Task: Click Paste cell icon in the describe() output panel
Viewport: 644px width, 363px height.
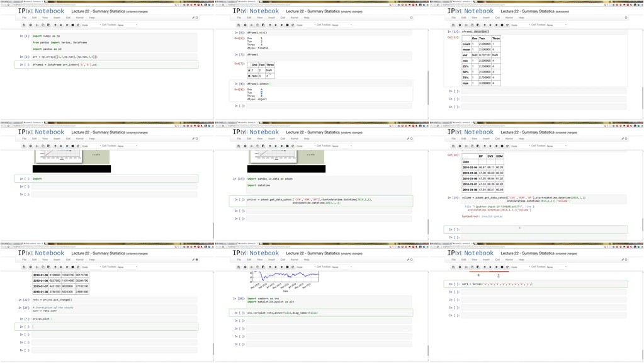Action: (x=478, y=25)
